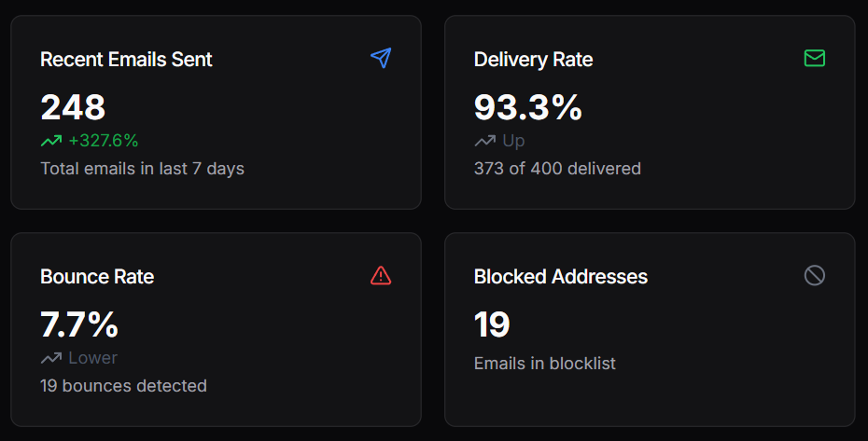Click the gray trend arrow next to Lower
The height and width of the screenshot is (441, 868).
[50, 358]
